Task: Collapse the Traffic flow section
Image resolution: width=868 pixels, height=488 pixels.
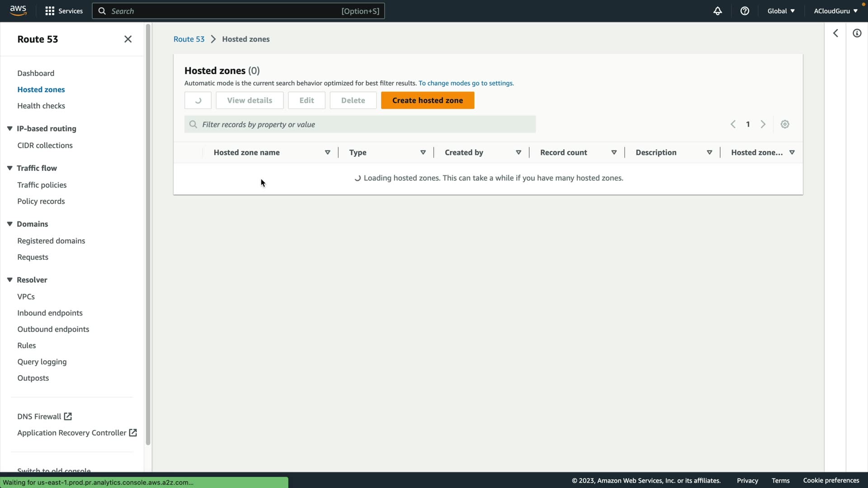Action: 9,168
